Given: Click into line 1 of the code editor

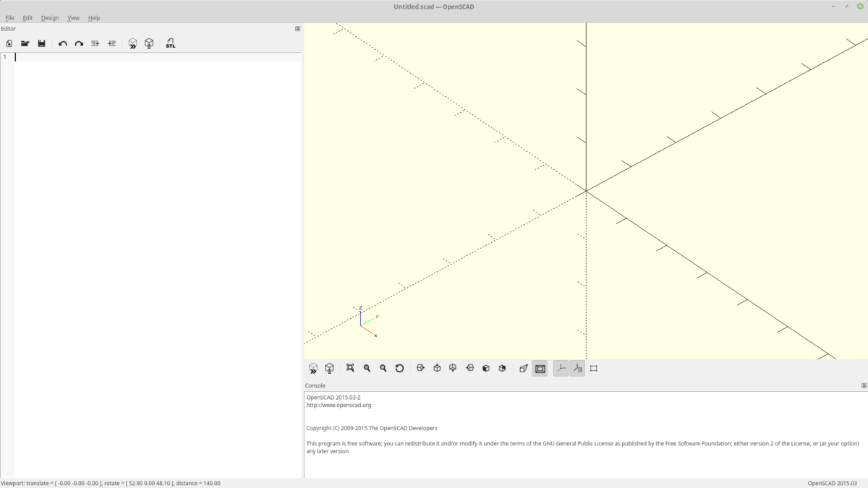Looking at the screenshot, I should click(158, 57).
